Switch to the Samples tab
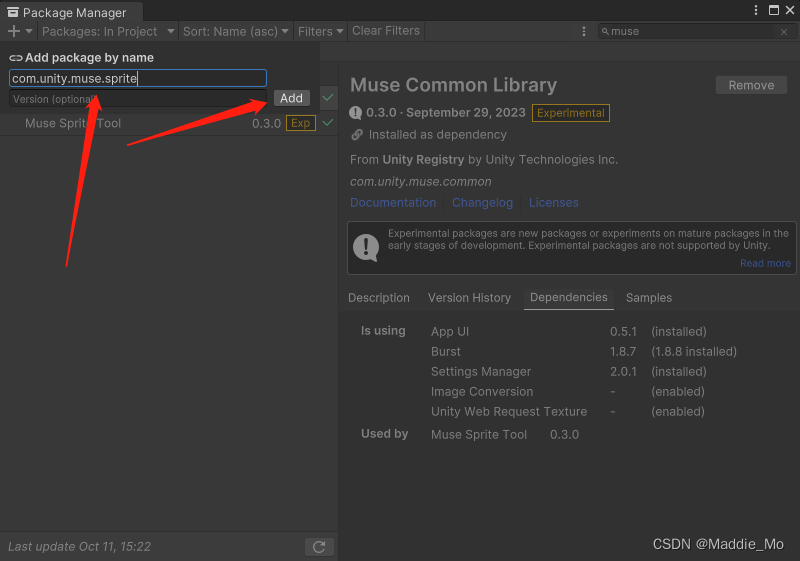Screen dimensions: 800x561 [x=648, y=298]
